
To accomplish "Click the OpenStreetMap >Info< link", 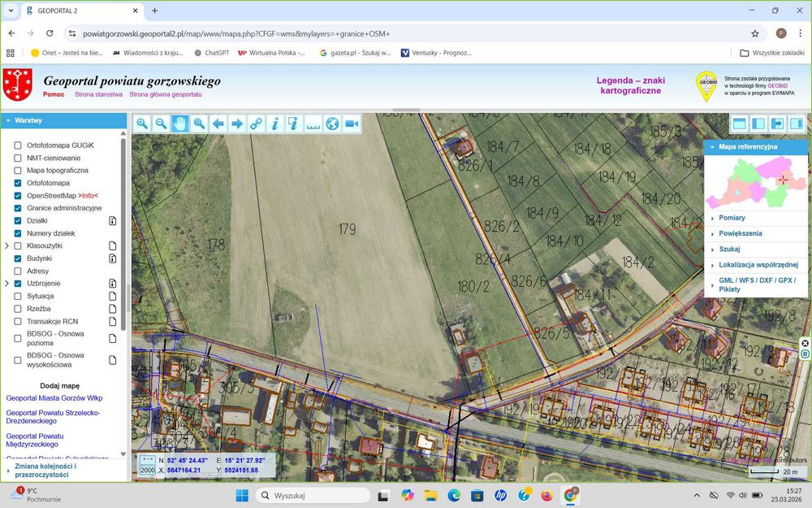I will coord(88,195).
